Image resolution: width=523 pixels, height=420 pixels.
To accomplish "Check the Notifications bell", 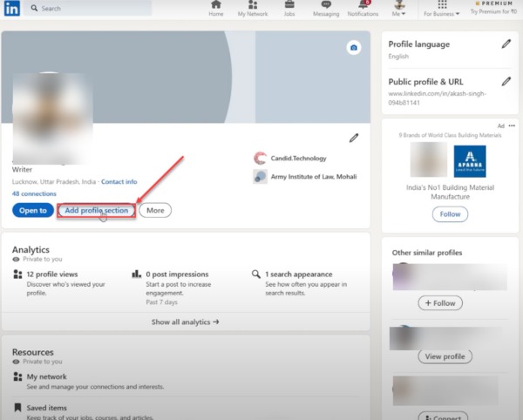I will [x=363, y=9].
